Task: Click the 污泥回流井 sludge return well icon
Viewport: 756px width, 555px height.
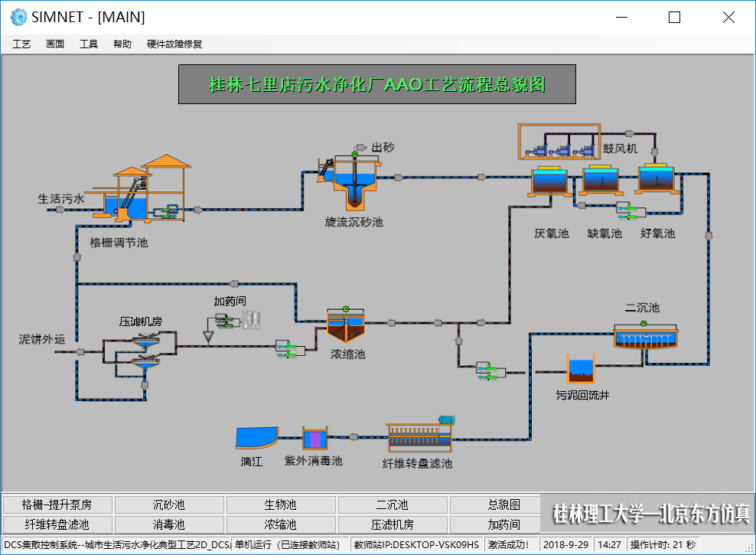Action: coord(581,370)
